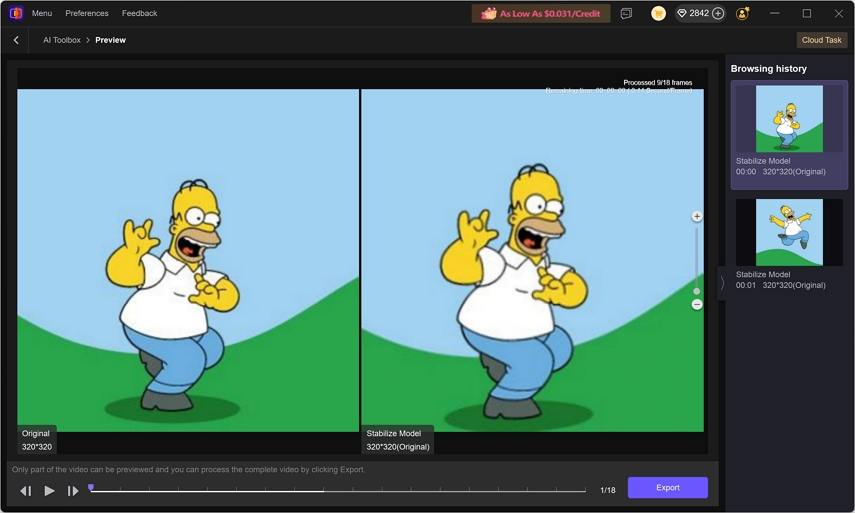855x513 pixels.
Task: Click the Original video preview
Action: point(188,261)
